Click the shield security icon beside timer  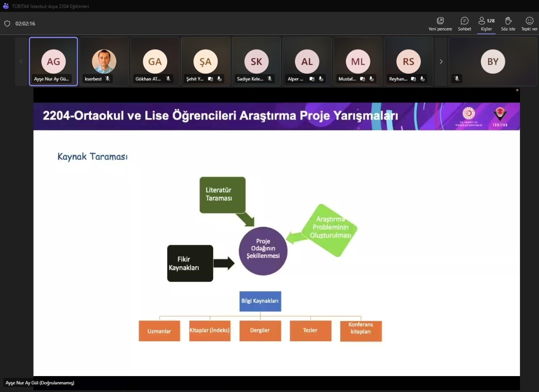click(7, 24)
